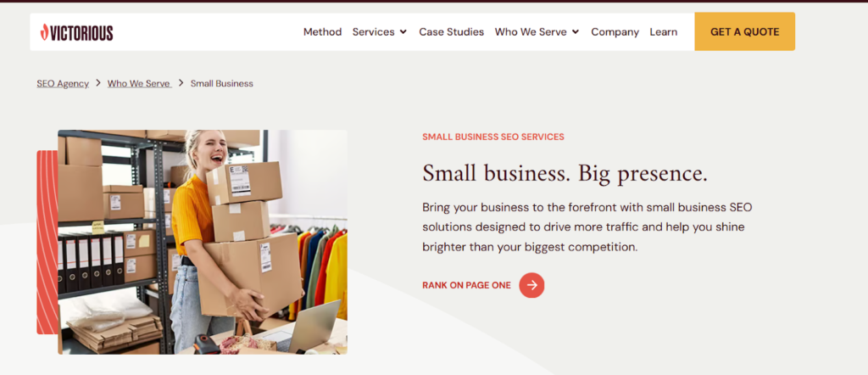
Task: Go to SEO Agency breadcrumb link
Action: point(63,84)
